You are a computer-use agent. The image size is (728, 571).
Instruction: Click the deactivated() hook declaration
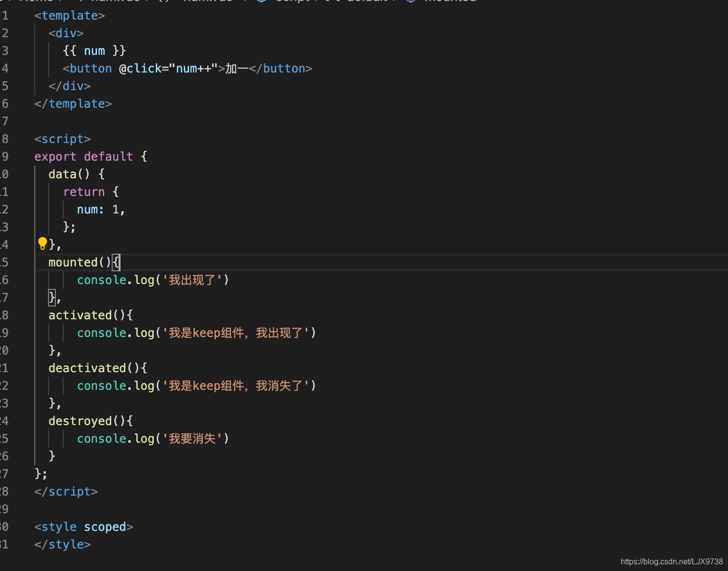[x=98, y=368]
